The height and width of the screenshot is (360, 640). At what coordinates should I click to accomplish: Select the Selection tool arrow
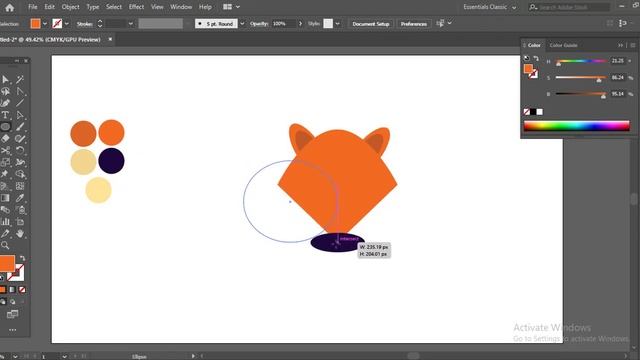[x=5, y=79]
